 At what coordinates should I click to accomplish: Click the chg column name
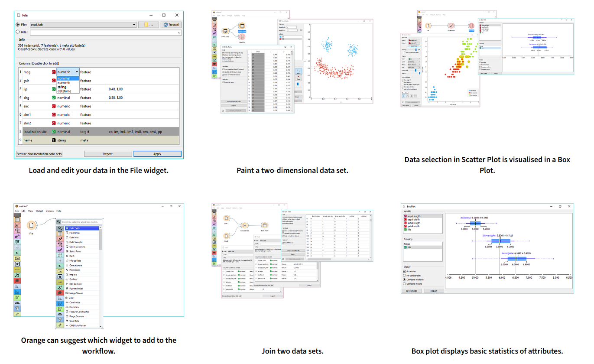[x=26, y=97]
